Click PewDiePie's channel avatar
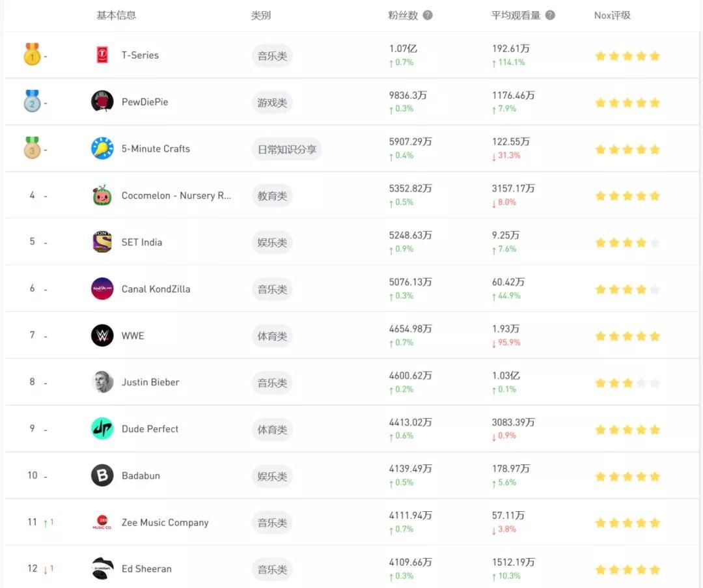This screenshot has width=703, height=588. point(102,102)
